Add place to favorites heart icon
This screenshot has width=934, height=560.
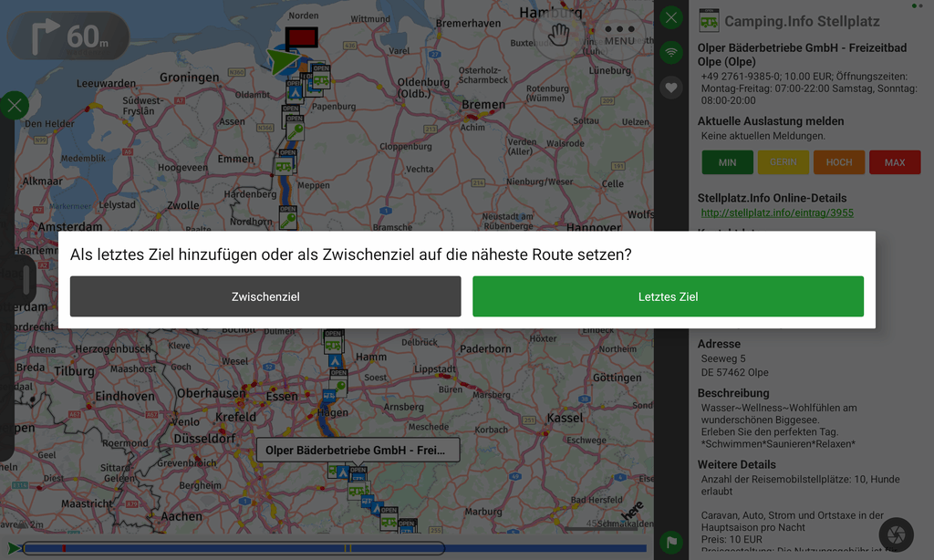coord(671,88)
